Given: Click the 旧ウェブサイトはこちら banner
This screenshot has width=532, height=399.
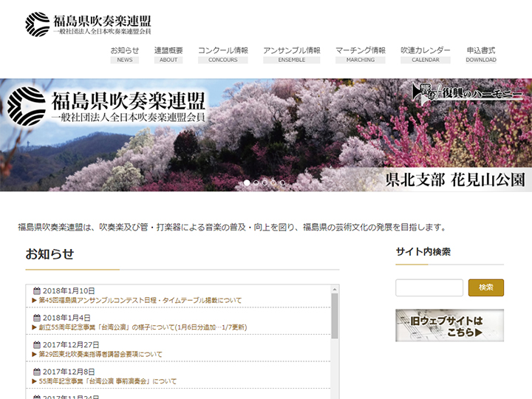Looking at the screenshot, I should coord(449,326).
